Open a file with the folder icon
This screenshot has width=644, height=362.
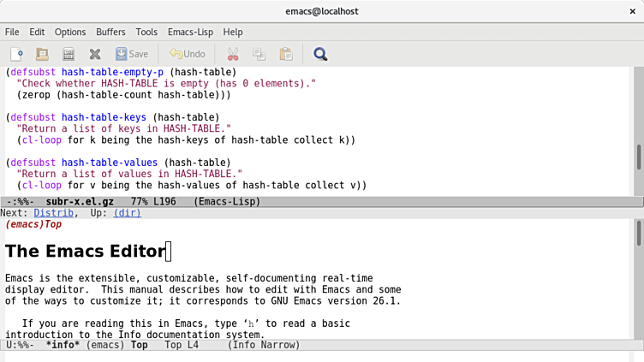pos(42,54)
